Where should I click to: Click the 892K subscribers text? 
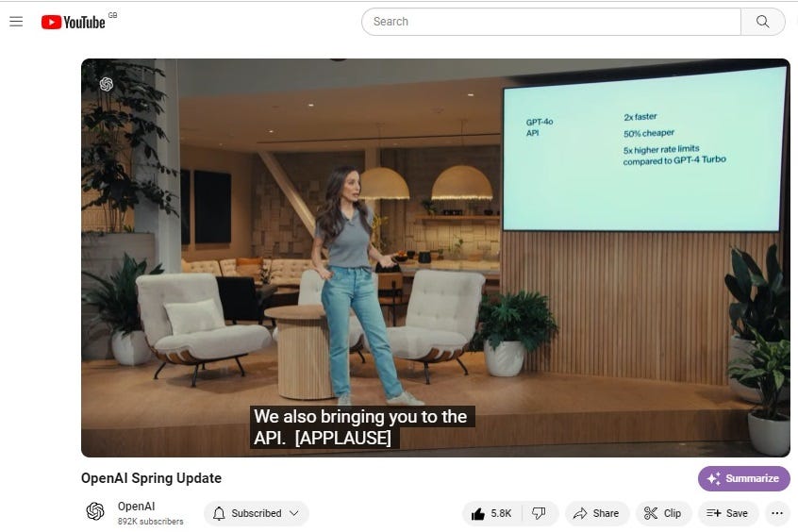click(x=150, y=522)
